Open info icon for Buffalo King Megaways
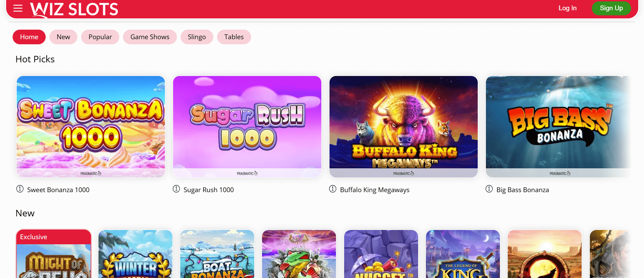Image resolution: width=644 pixels, height=278 pixels. tap(333, 189)
